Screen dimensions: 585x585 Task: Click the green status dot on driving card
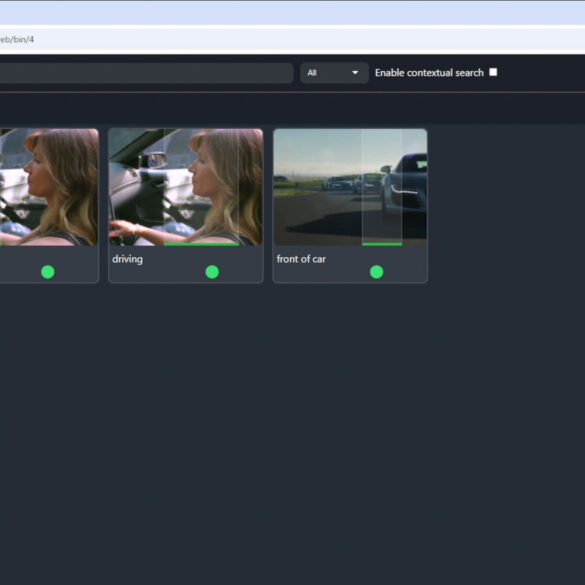[212, 272]
